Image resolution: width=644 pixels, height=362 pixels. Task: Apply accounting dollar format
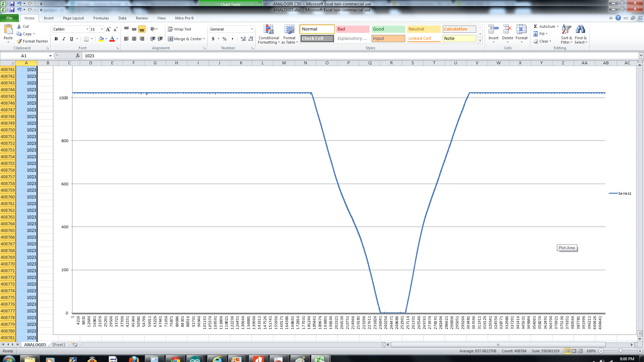[213, 39]
